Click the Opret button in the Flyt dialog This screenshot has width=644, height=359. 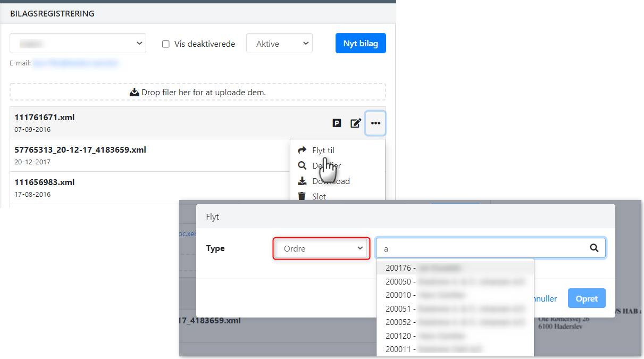pos(587,298)
